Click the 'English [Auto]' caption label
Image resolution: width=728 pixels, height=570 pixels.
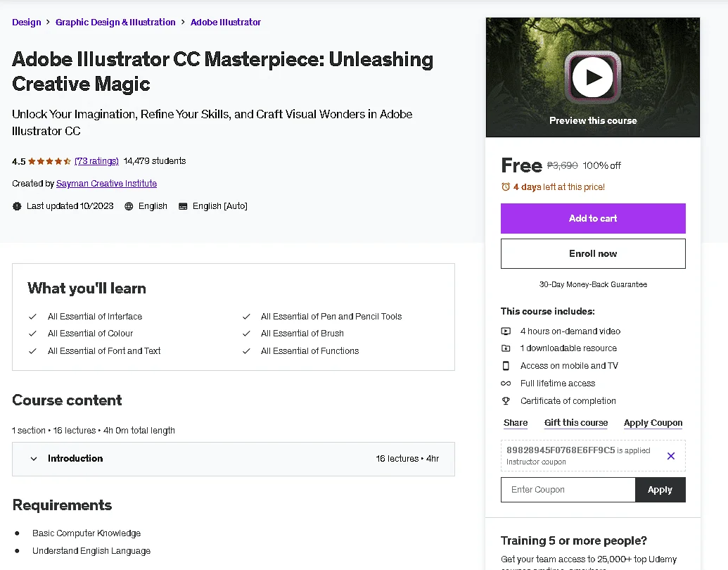tap(219, 206)
